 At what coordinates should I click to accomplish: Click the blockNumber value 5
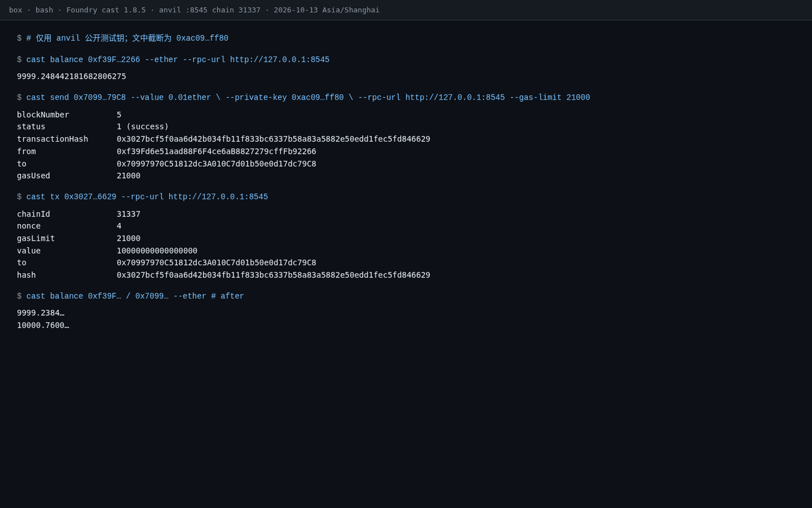(x=119, y=115)
